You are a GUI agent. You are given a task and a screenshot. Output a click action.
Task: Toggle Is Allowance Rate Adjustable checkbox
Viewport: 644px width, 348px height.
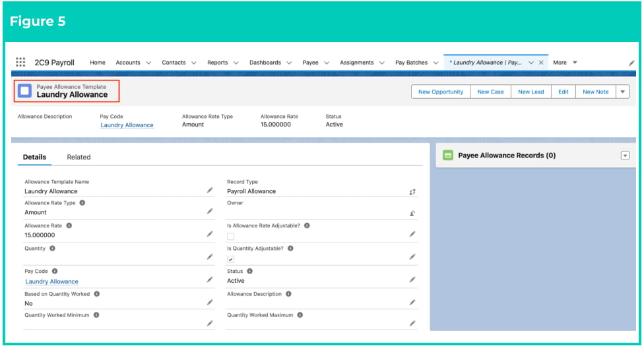[230, 237]
